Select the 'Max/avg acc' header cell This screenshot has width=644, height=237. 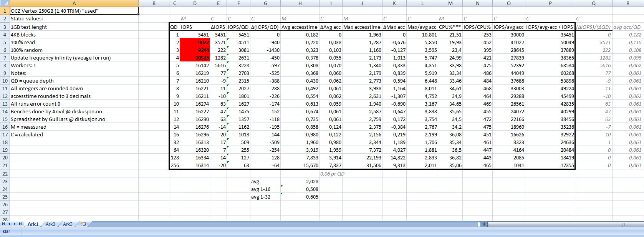422,27
